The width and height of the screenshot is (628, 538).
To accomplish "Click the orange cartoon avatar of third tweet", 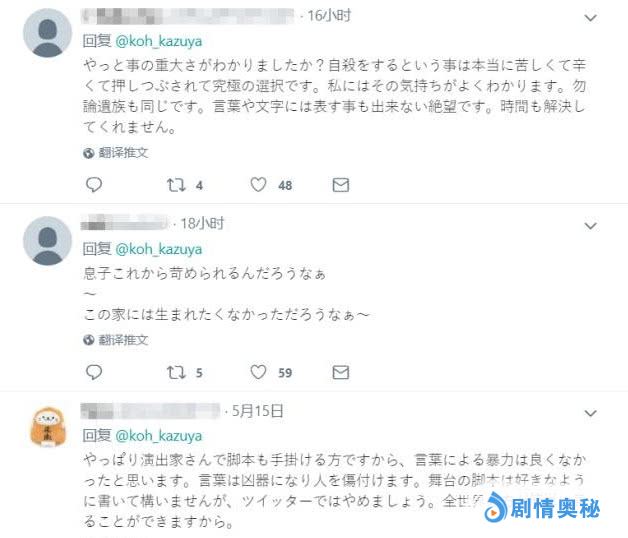I will [47, 430].
